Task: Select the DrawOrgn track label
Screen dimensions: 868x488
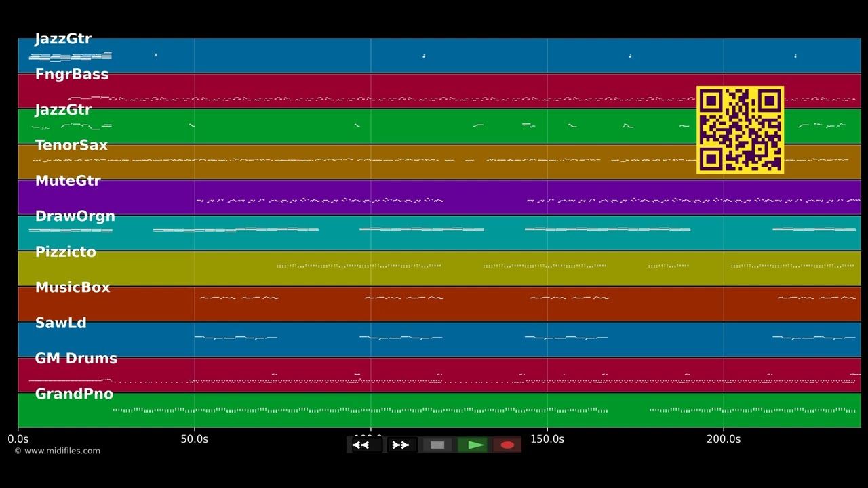Action: pos(75,216)
